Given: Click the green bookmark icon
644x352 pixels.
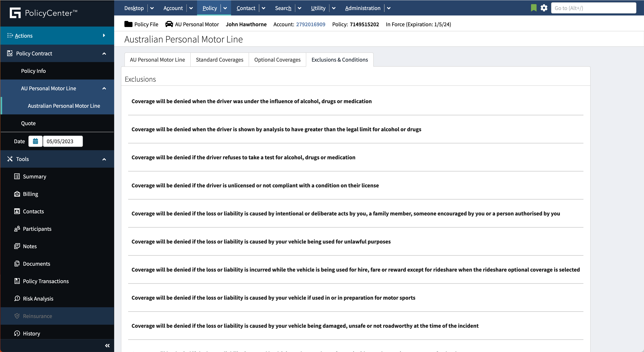Looking at the screenshot, I should point(533,8).
